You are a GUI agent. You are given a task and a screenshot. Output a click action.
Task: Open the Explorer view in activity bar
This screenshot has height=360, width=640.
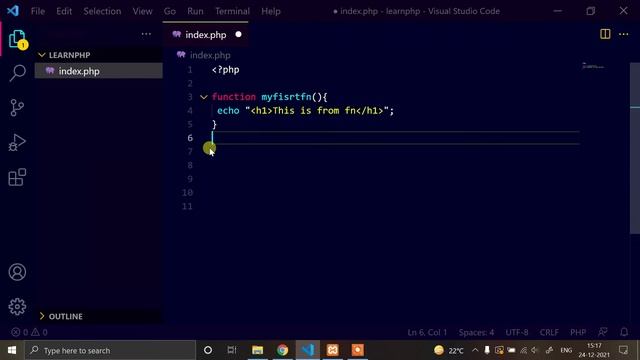(17, 39)
